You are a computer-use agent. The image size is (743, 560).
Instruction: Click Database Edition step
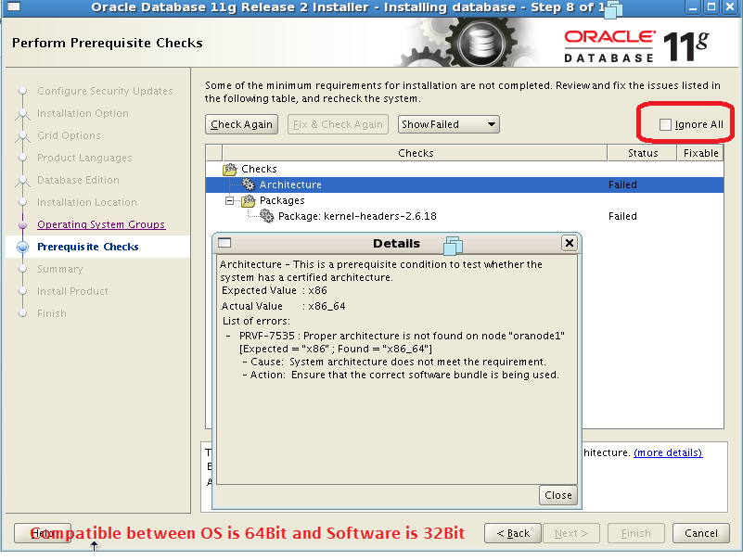78,180
